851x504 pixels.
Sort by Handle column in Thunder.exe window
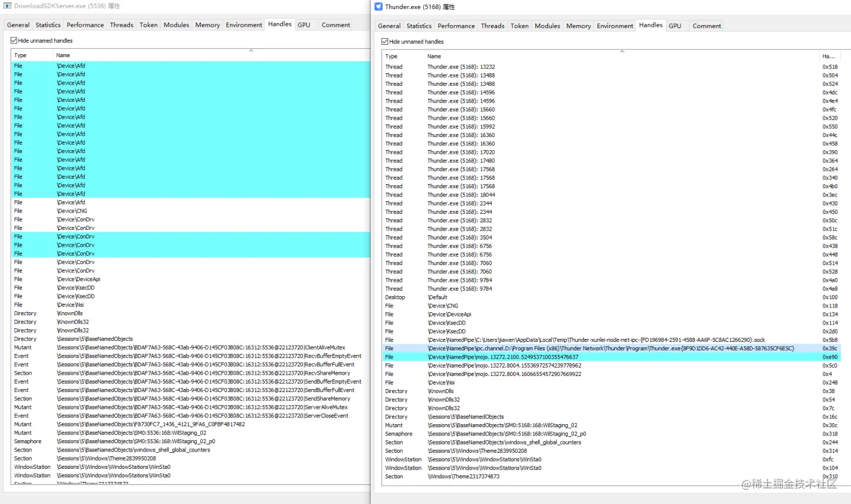(x=830, y=57)
